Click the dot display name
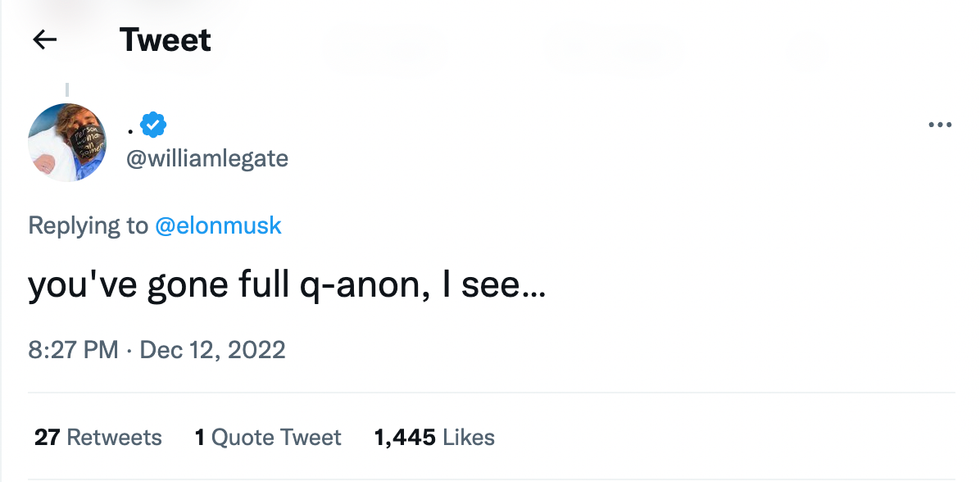 click(131, 128)
